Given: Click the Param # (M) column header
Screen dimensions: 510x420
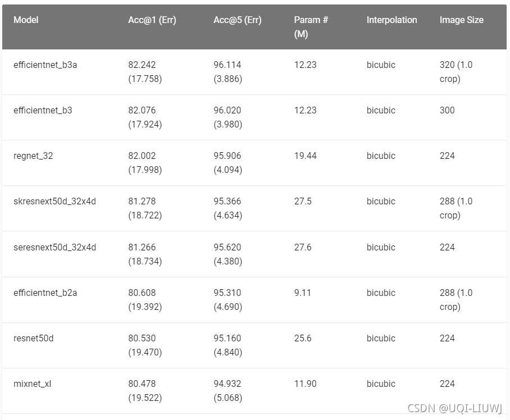Looking at the screenshot, I should tap(311, 26).
